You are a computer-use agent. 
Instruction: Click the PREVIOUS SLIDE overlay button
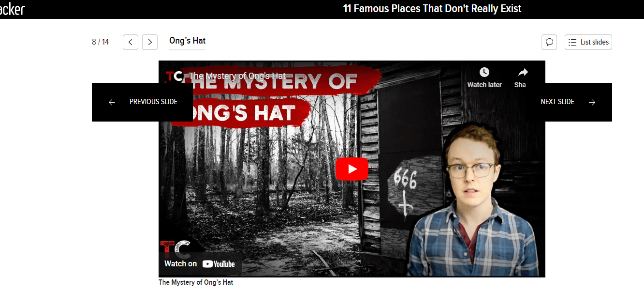(x=142, y=102)
